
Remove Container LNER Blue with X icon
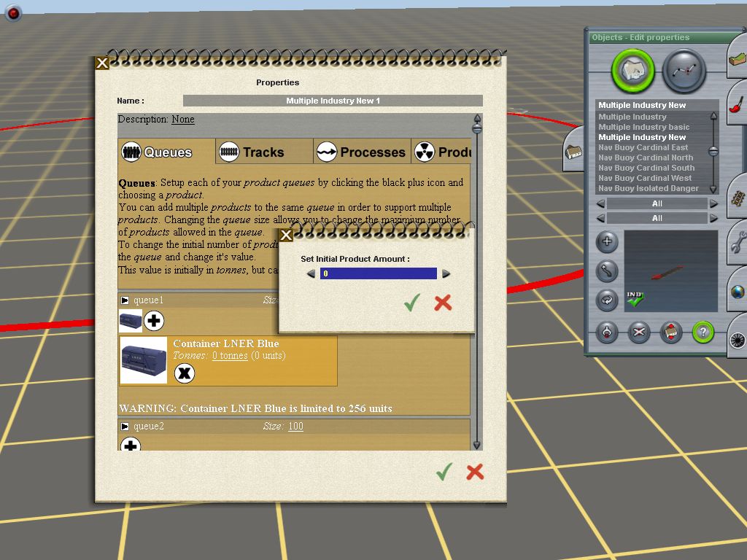(x=185, y=373)
